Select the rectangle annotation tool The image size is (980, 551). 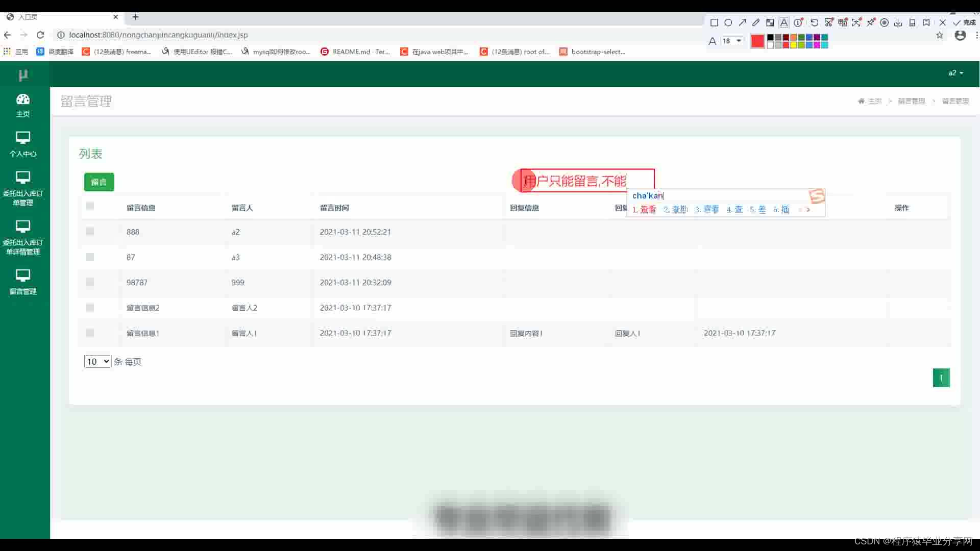pos(714,22)
